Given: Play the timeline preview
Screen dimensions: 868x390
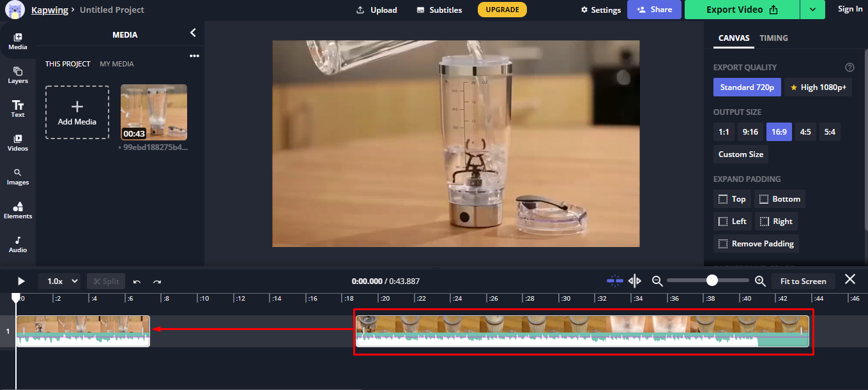Looking at the screenshot, I should coord(21,281).
